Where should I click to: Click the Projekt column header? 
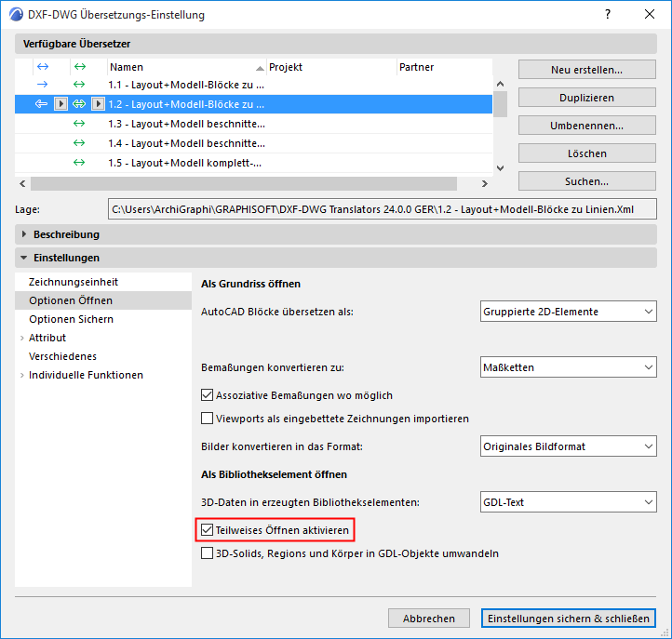[x=331, y=67]
